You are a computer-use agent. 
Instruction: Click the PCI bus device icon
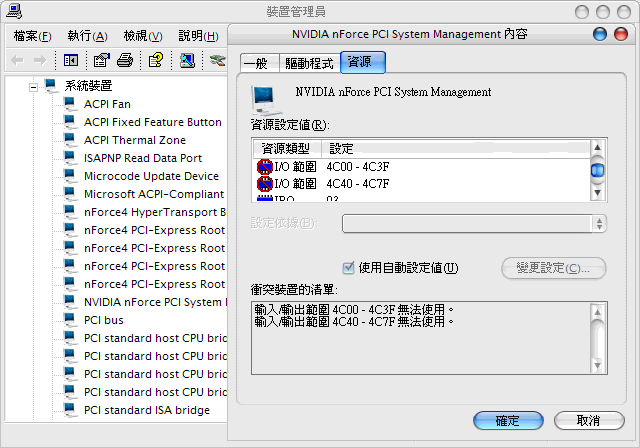(x=71, y=320)
